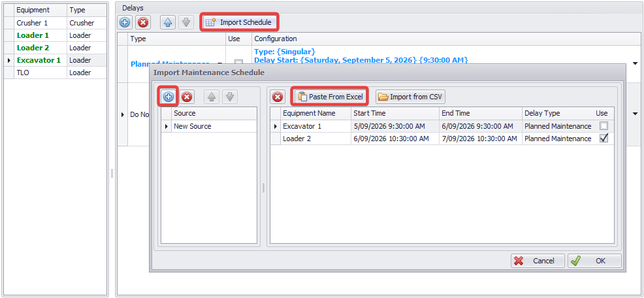Delete source with the red icon in Source panel
This screenshot has width=644, height=298.
(187, 97)
